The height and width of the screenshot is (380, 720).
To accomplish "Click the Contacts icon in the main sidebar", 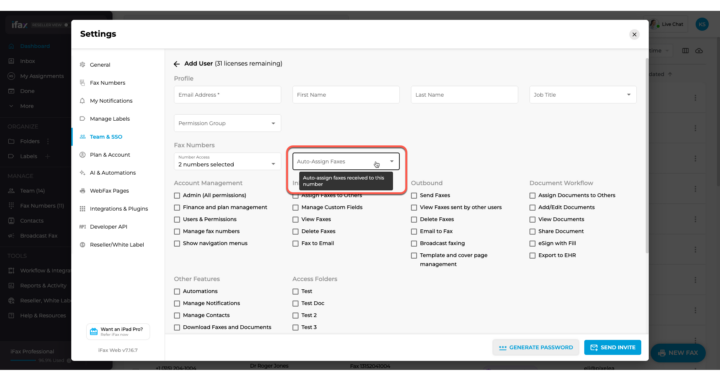I will (11, 221).
